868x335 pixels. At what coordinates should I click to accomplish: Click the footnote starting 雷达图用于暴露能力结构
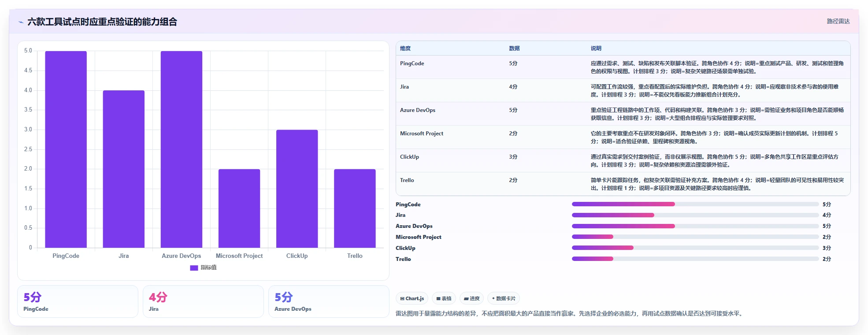570,314
